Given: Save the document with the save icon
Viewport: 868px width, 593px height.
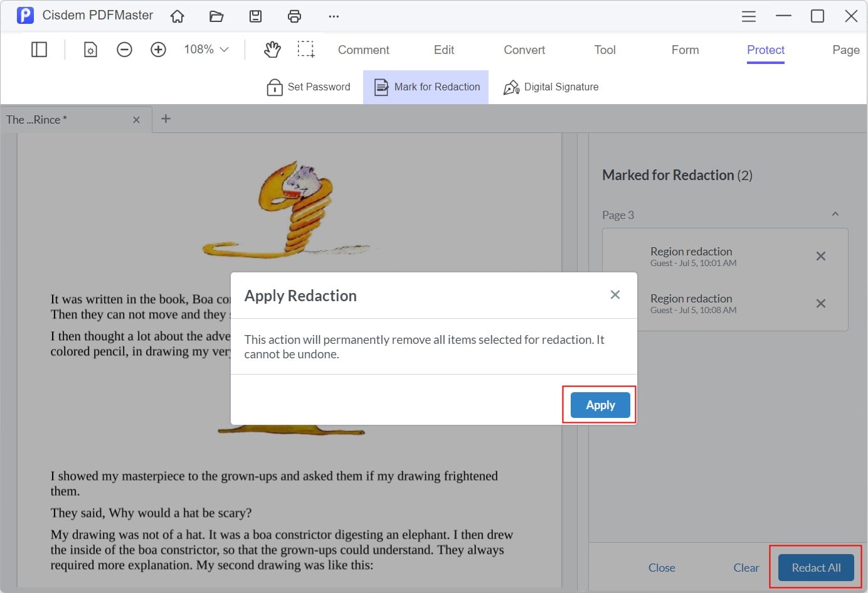Looking at the screenshot, I should click(255, 16).
